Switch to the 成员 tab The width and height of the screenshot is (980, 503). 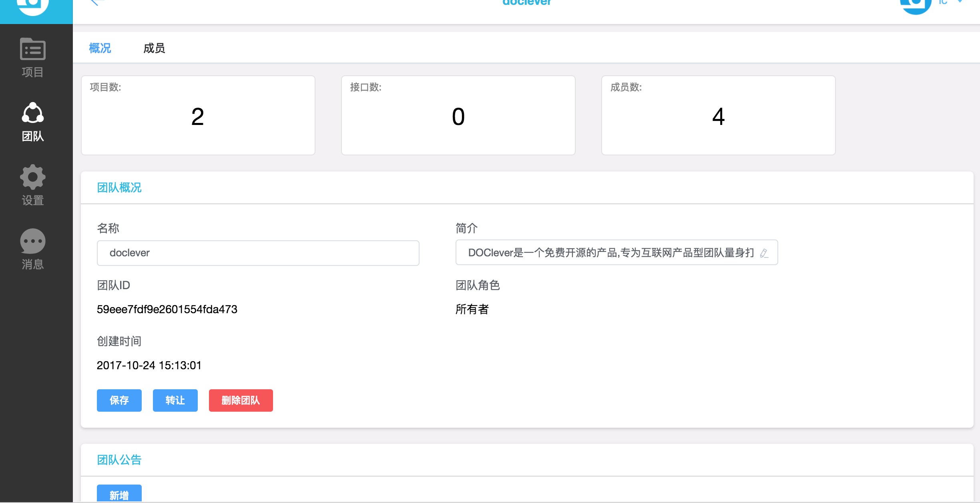point(154,48)
